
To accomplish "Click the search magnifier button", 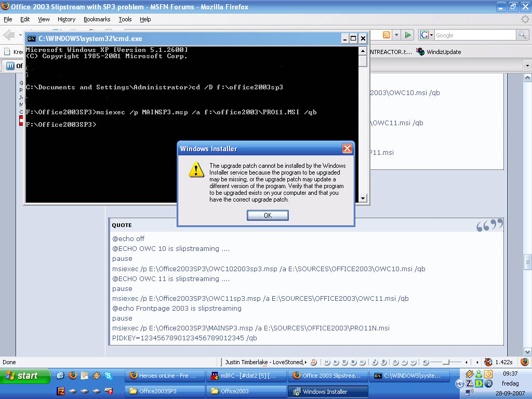I will tap(522, 35).
